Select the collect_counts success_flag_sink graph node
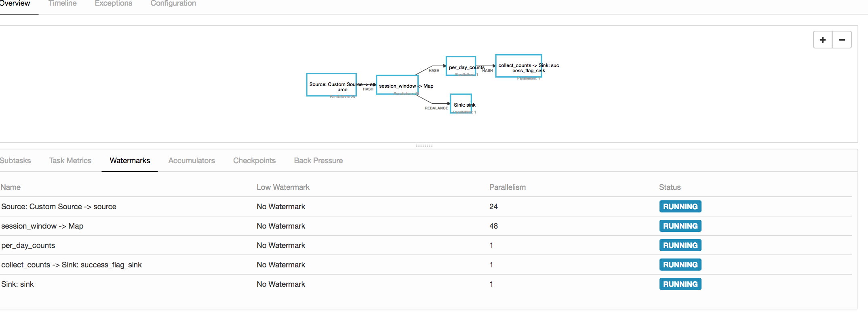Viewport: 868px width, 332px height. 518,66
